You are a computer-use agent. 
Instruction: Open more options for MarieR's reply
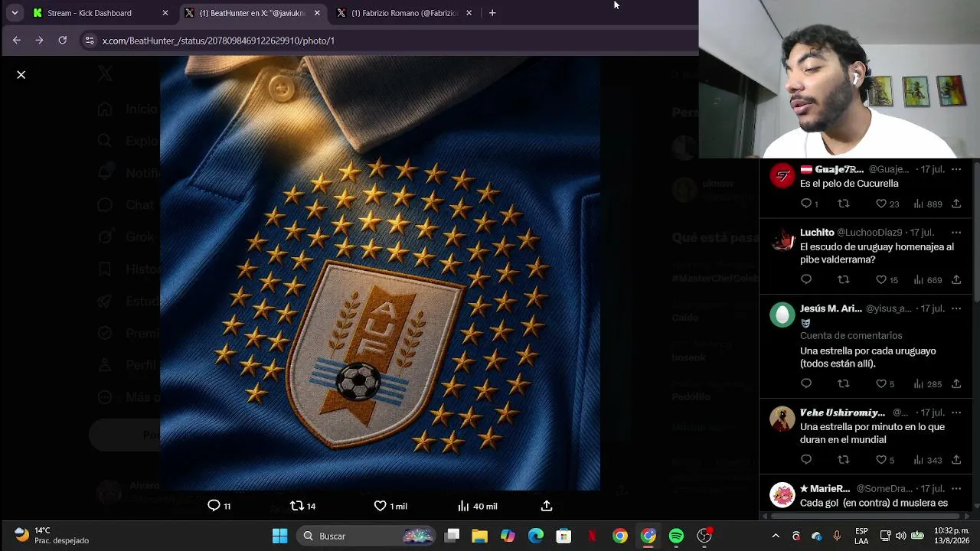956,488
